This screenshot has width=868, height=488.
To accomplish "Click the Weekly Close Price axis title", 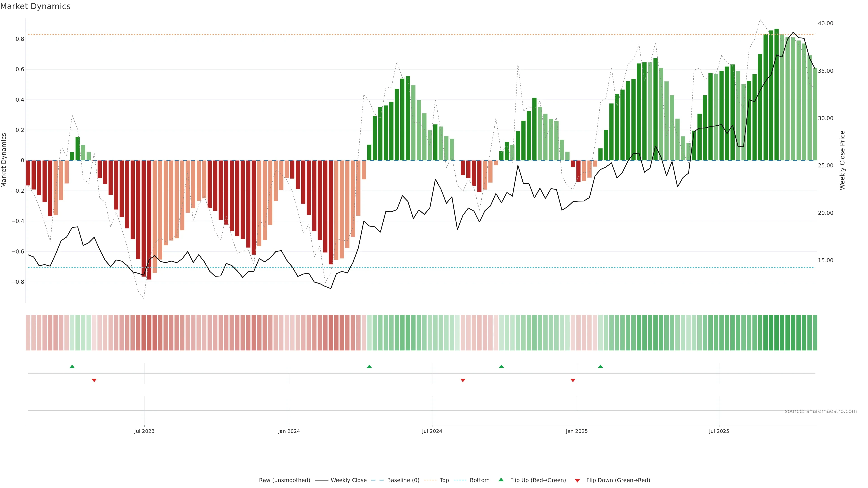I will pos(842,160).
